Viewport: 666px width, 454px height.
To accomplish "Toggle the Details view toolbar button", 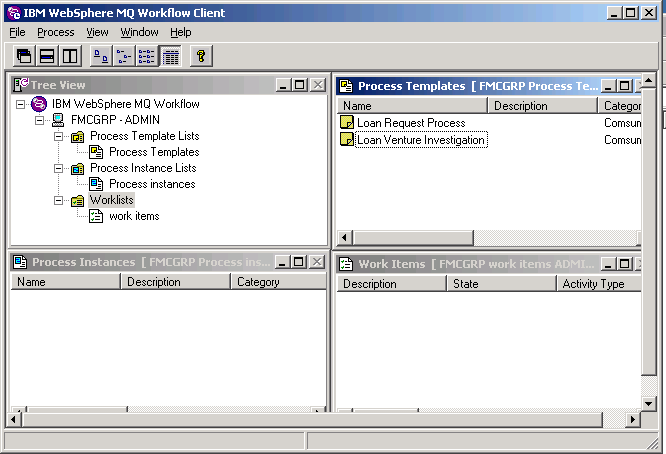I will 170,56.
